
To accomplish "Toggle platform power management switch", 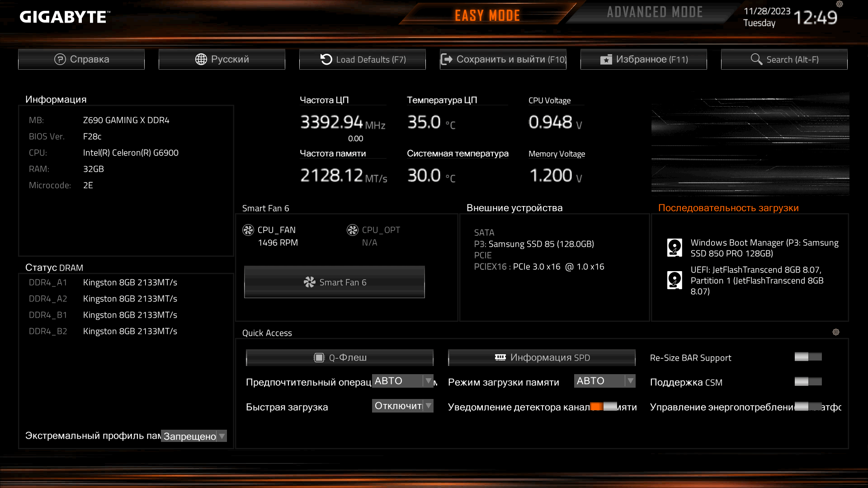I will pos(808,406).
